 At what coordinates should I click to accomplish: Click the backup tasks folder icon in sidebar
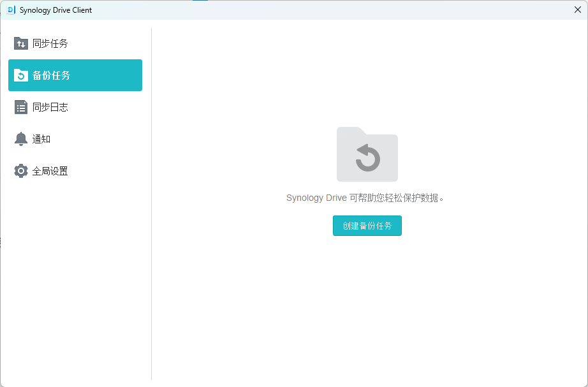[x=20, y=75]
